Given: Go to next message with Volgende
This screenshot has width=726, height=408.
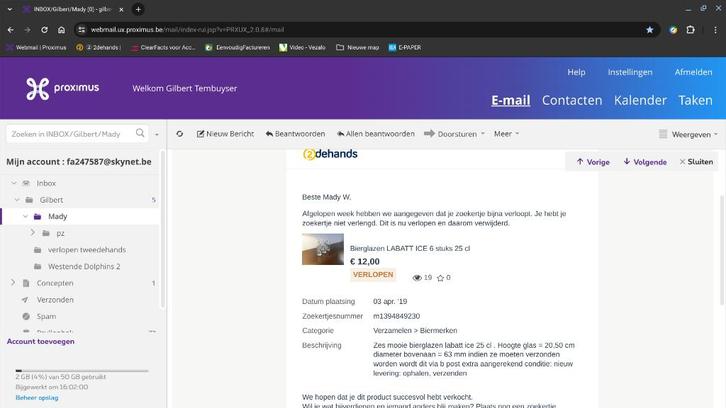Looking at the screenshot, I should coord(644,162).
